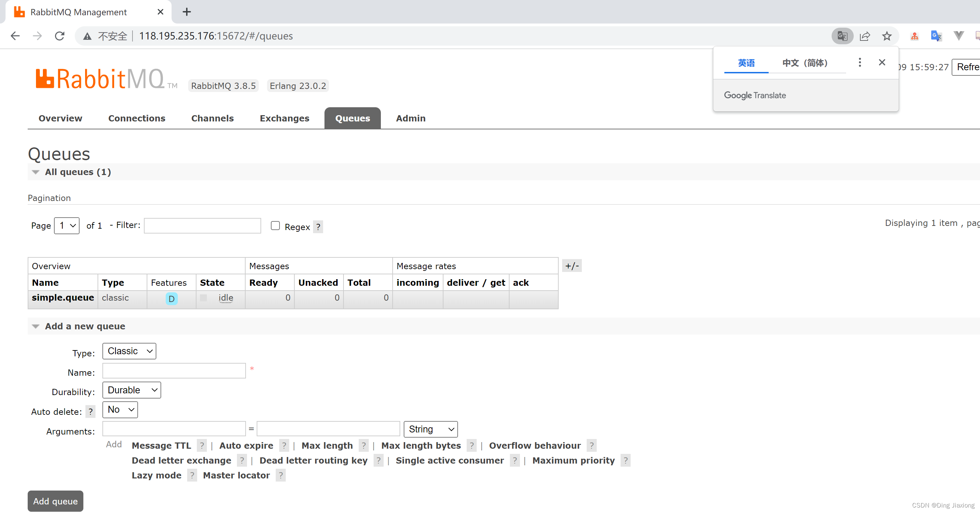Viewport: 980px width, 512px height.
Task: Switch to the Channels tab
Action: tap(212, 118)
